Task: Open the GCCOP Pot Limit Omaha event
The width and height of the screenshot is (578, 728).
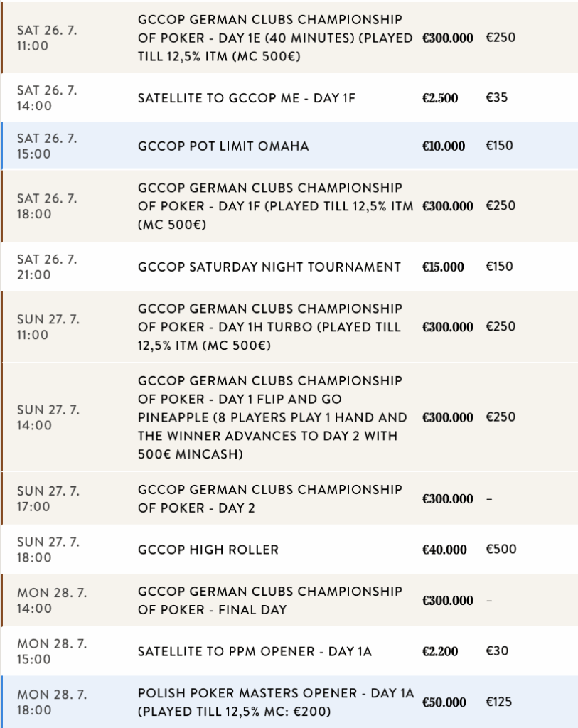Action: (223, 146)
